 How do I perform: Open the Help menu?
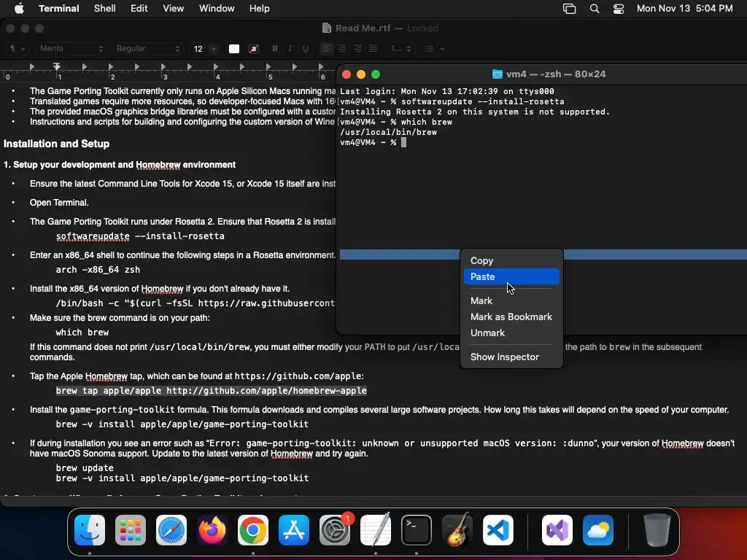pyautogui.click(x=259, y=8)
